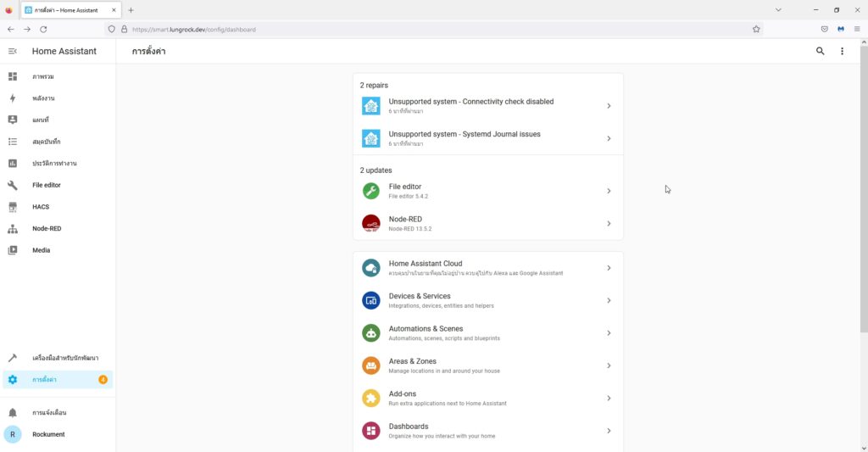Click the Node-RED update logo icon

(x=371, y=223)
